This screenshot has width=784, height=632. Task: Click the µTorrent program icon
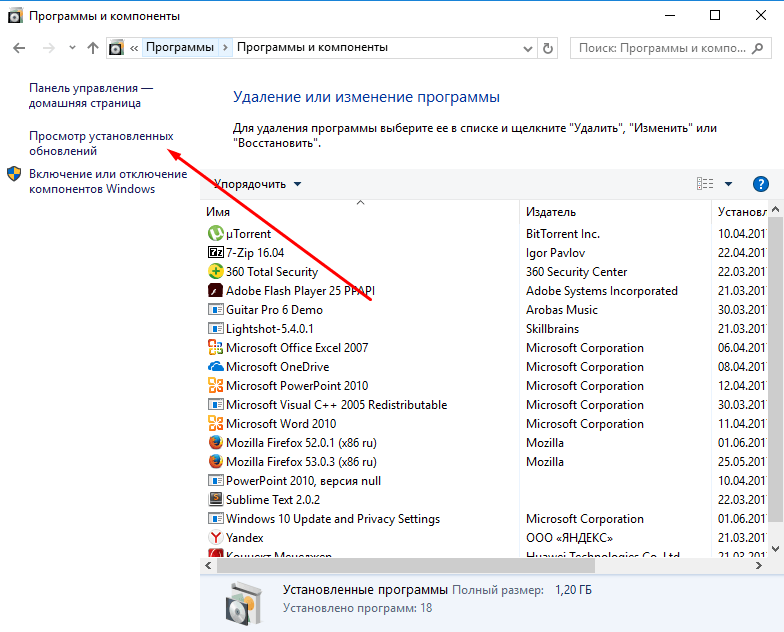pos(216,234)
